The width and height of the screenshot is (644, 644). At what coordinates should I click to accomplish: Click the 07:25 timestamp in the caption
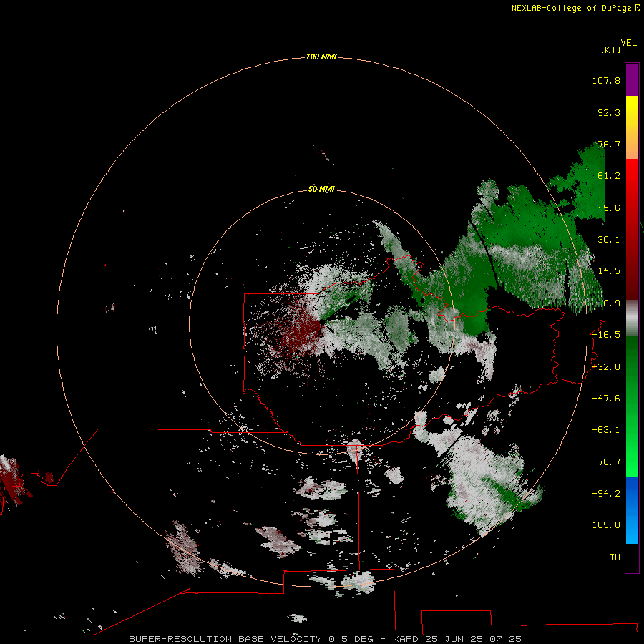click(506, 639)
